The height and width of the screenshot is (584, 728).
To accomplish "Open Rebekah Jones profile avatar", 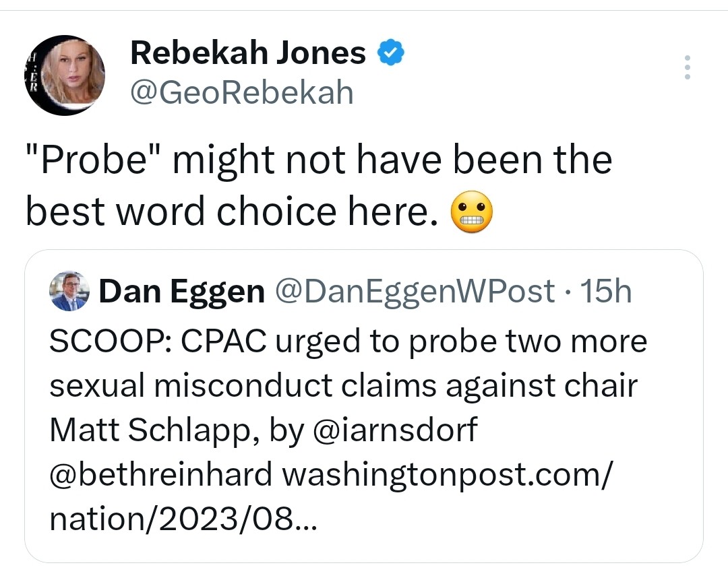I will coord(65,75).
